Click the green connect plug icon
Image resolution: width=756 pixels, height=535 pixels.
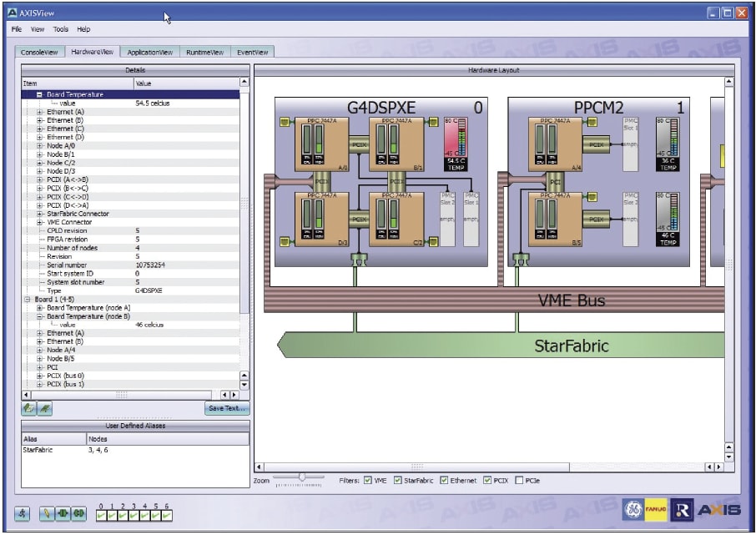[78, 513]
